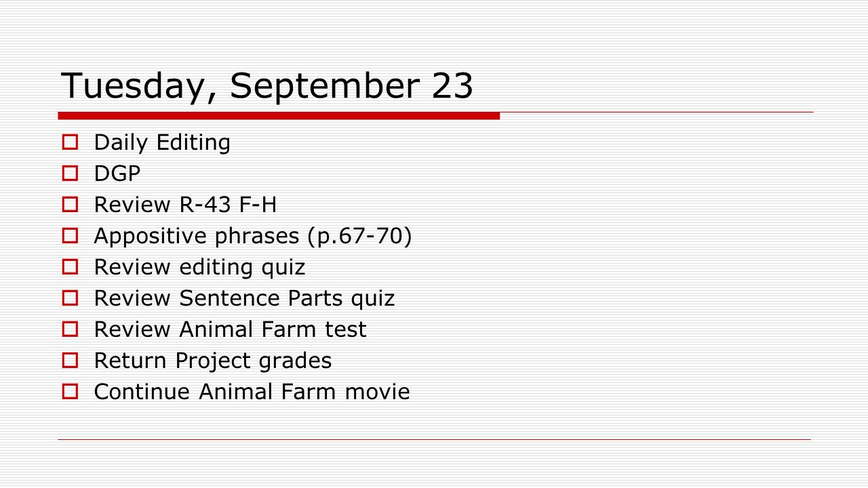Click the thick red bar under the title
Screen dimensions: 868x488
pyautogui.click(x=279, y=116)
